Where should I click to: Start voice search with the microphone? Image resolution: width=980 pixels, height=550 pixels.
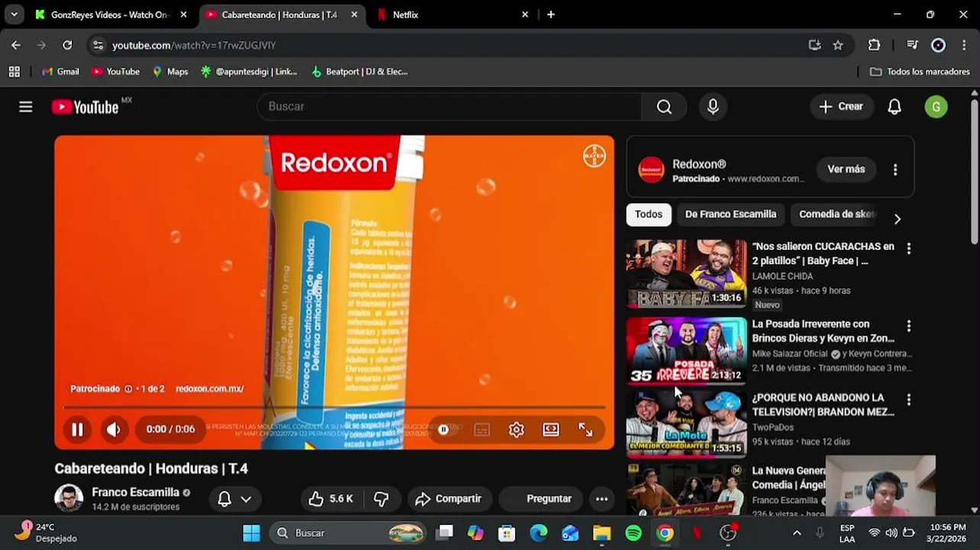pos(713,107)
